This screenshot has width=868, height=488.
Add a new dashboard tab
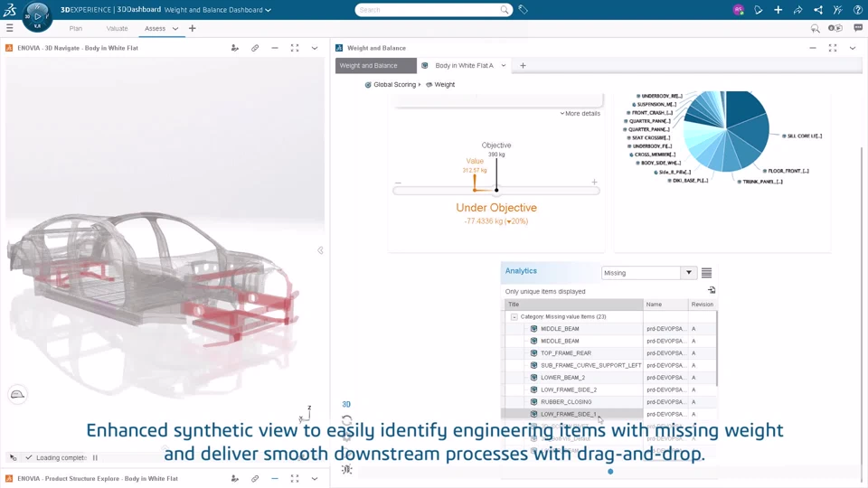pos(192,28)
